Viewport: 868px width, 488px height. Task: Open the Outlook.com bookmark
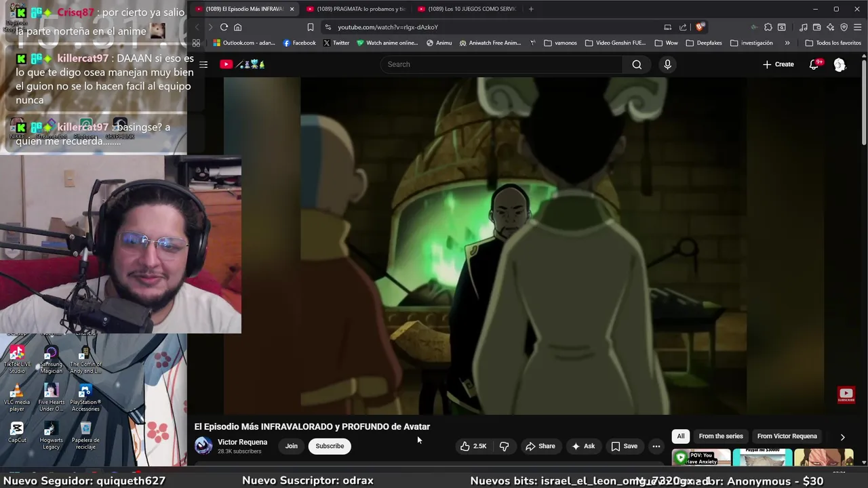click(x=243, y=43)
